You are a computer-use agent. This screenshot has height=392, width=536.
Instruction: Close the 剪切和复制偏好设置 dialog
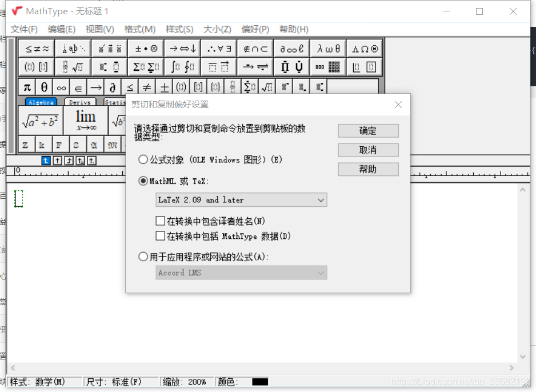tap(398, 105)
